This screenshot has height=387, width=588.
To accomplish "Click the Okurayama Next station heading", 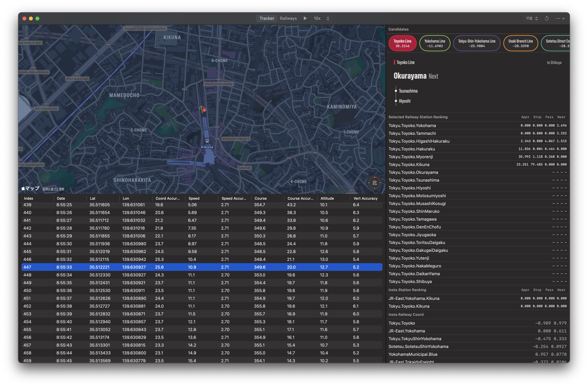I will tap(416, 76).
